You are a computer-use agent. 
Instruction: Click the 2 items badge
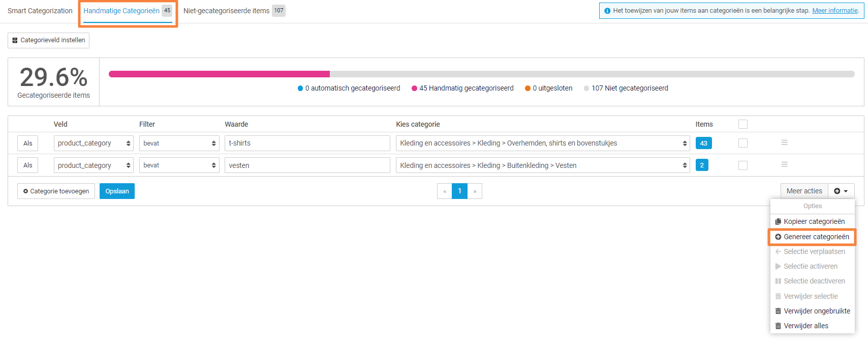[701, 165]
